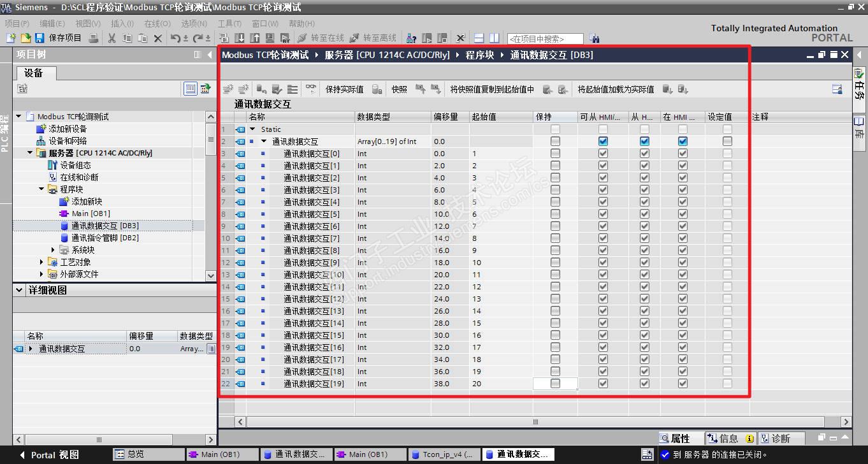This screenshot has height=464, width=868.
Task: Click the 快照 snapshot button
Action: pyautogui.click(x=400, y=89)
